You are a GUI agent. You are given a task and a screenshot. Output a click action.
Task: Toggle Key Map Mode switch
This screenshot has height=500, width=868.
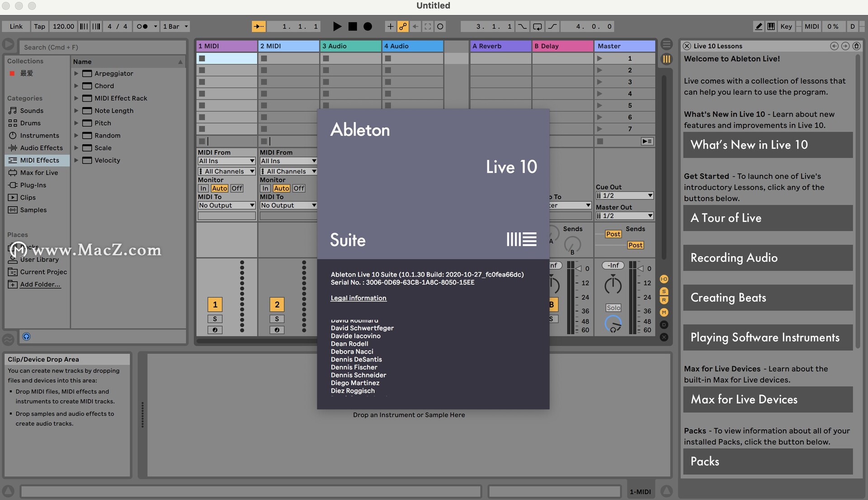786,26
